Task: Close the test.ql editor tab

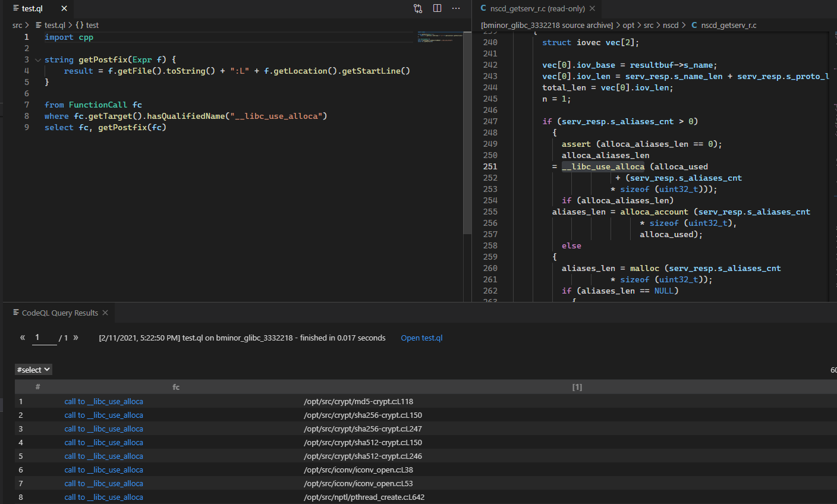Action: click(x=64, y=8)
